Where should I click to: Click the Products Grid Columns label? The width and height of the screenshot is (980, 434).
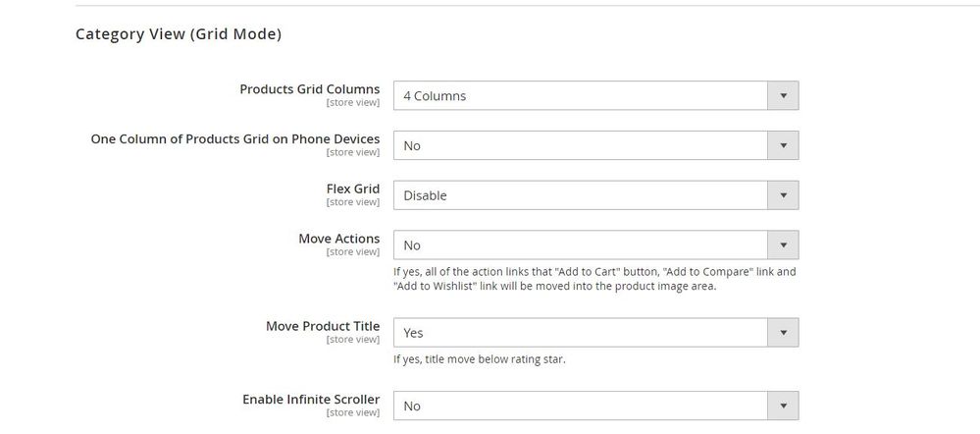(x=309, y=88)
